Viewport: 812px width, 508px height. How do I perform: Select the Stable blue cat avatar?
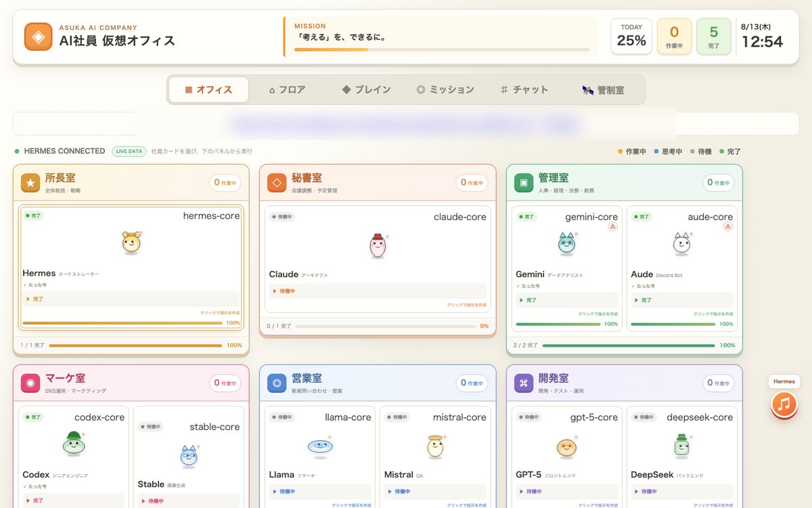click(x=189, y=456)
